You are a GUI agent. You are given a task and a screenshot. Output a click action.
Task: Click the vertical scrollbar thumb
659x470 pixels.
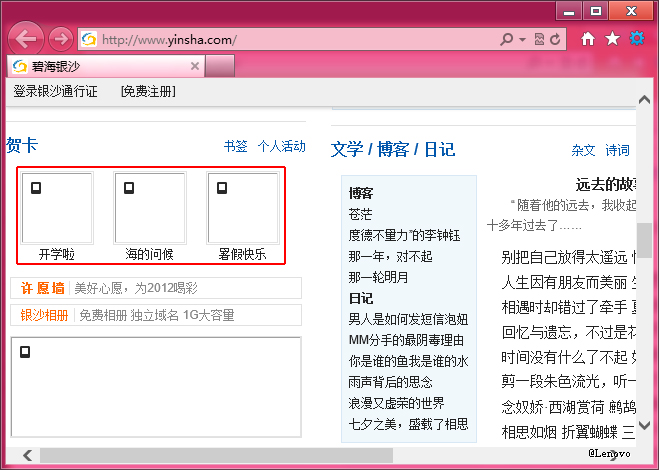click(x=644, y=238)
